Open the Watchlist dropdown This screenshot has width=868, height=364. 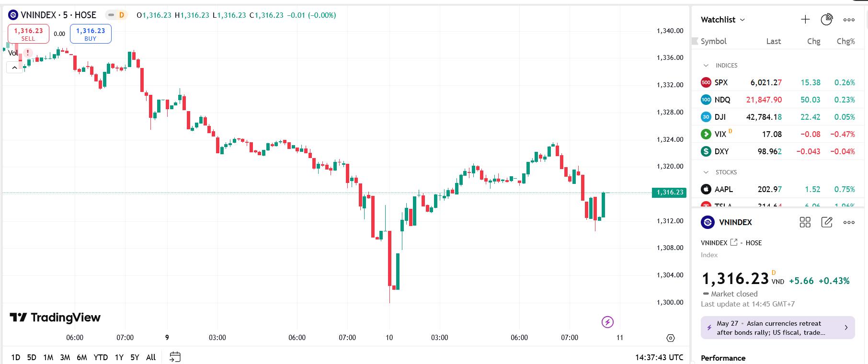click(723, 20)
